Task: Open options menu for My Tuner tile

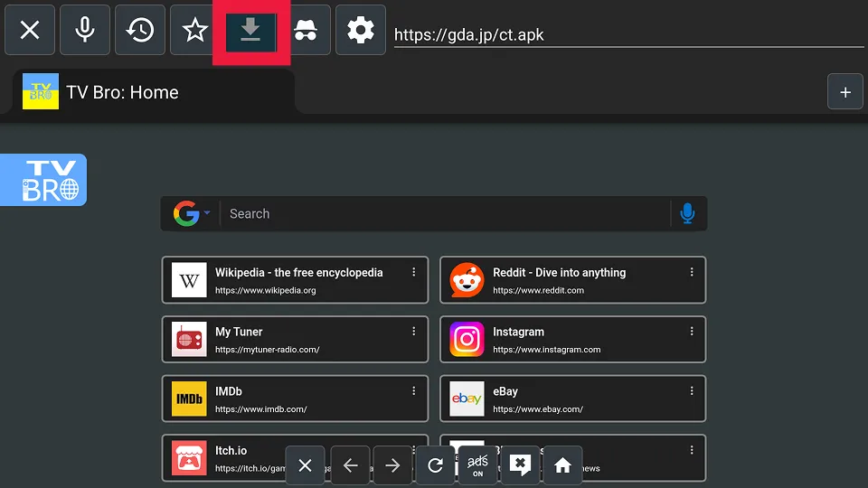Action: 413,331
